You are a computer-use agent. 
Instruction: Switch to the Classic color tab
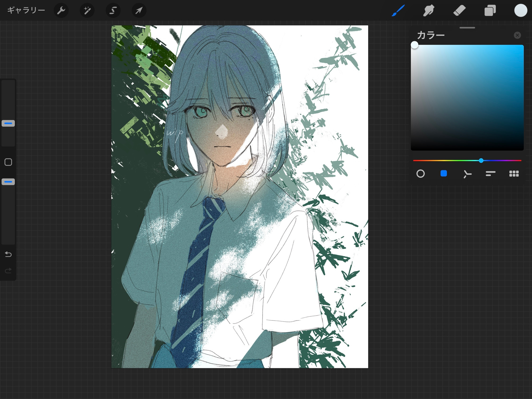click(444, 174)
